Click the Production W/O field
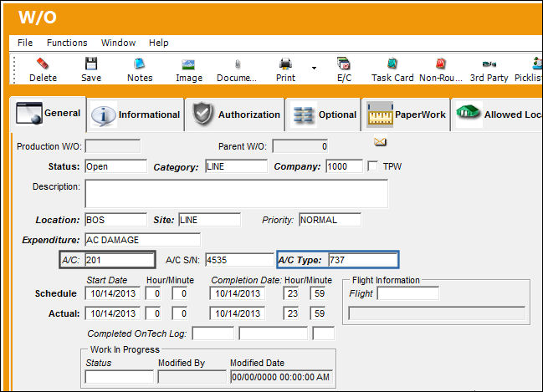 coord(113,146)
